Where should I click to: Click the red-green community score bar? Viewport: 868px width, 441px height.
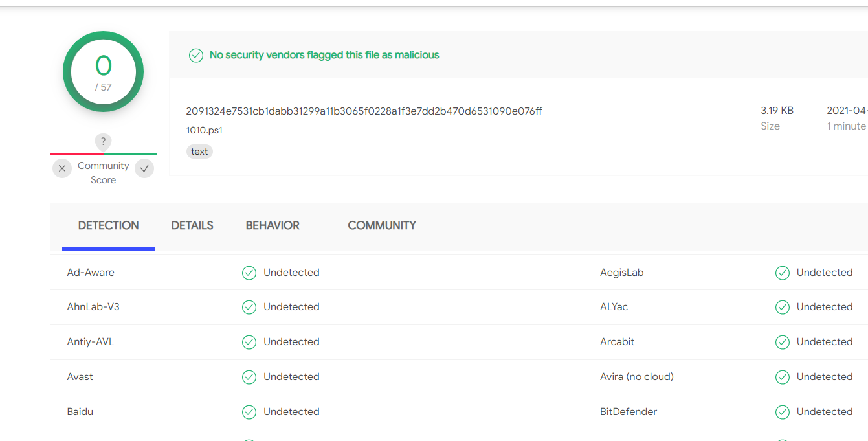tap(104, 154)
